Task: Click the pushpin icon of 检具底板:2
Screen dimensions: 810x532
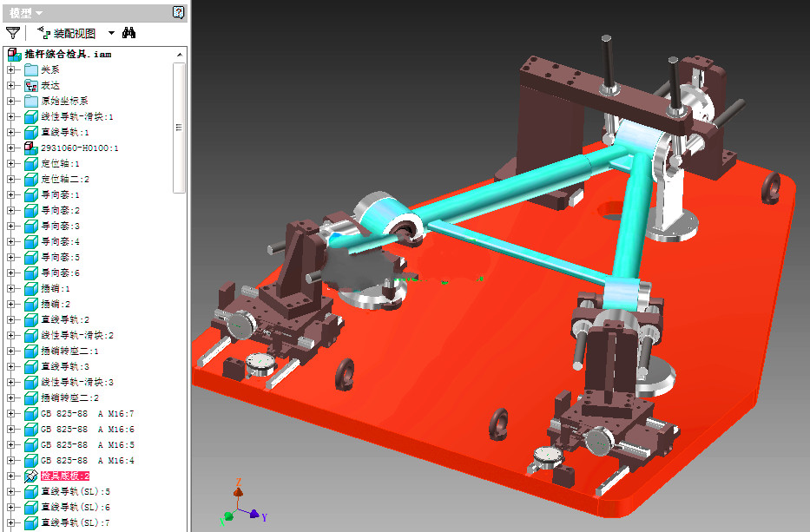Action: 31,476
